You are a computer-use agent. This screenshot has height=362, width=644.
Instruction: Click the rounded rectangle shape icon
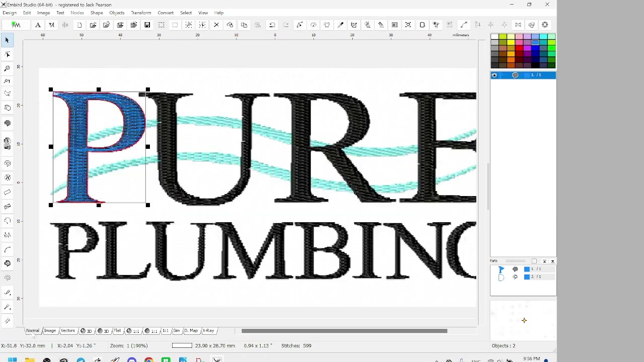pos(422,25)
